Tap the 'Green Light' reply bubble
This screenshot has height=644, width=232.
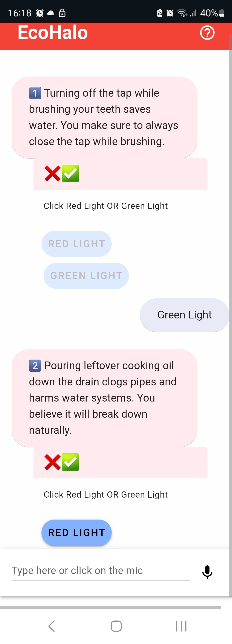tap(184, 315)
